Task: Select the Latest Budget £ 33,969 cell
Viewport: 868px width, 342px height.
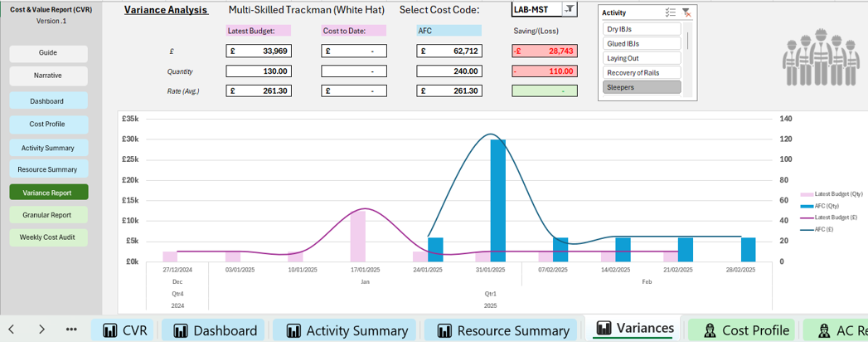Action: click(259, 51)
